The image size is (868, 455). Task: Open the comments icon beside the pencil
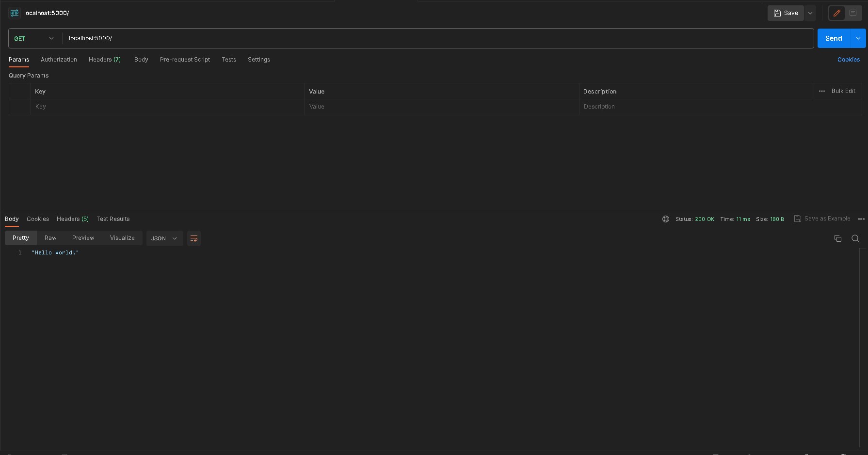pyautogui.click(x=853, y=13)
